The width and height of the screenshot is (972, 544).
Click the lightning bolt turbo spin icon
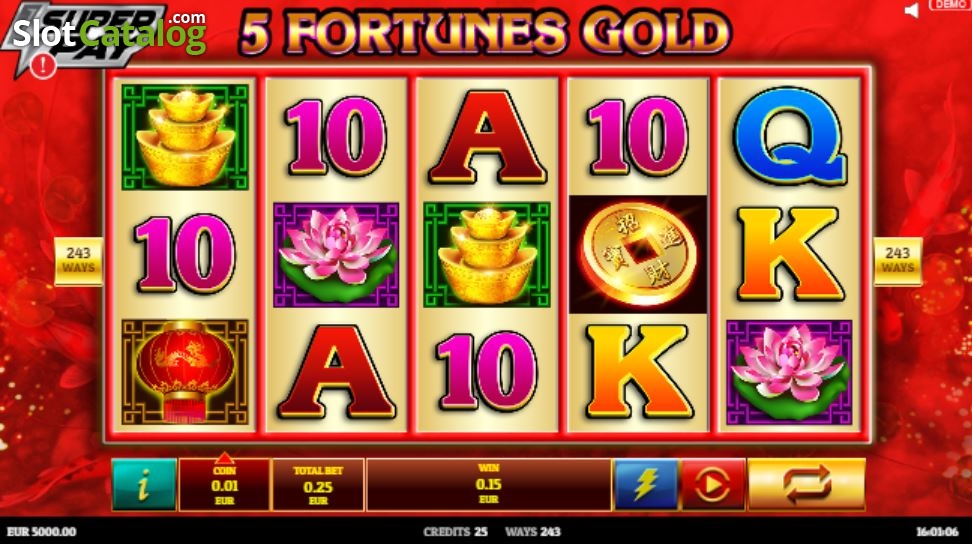646,485
